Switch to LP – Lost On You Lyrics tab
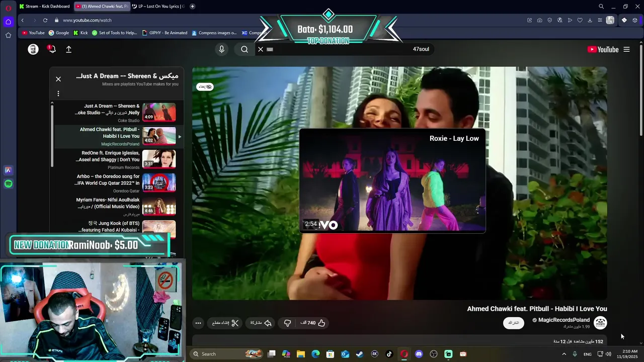Screen dimensions: 644x362 [158, 7]
